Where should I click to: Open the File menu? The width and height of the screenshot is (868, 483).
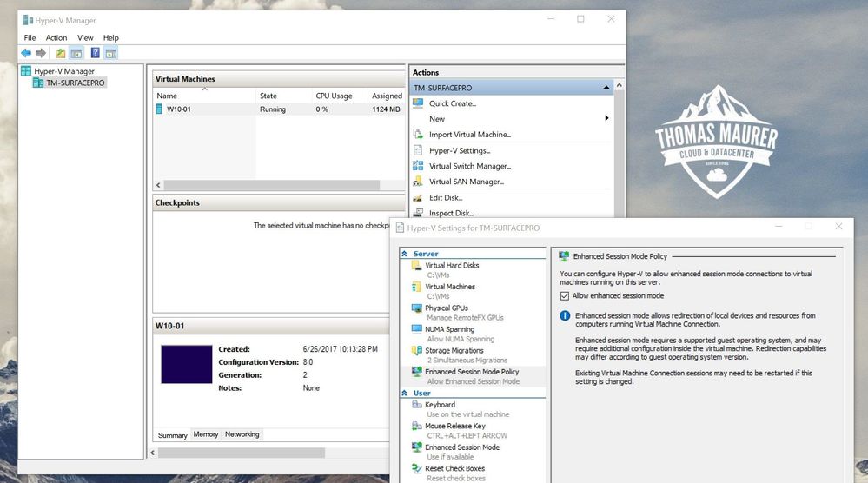point(30,37)
